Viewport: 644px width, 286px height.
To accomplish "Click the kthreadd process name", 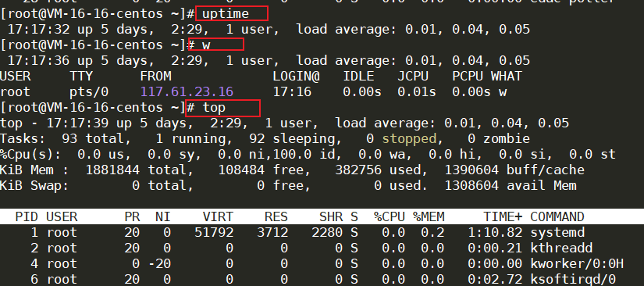I will tap(561, 248).
